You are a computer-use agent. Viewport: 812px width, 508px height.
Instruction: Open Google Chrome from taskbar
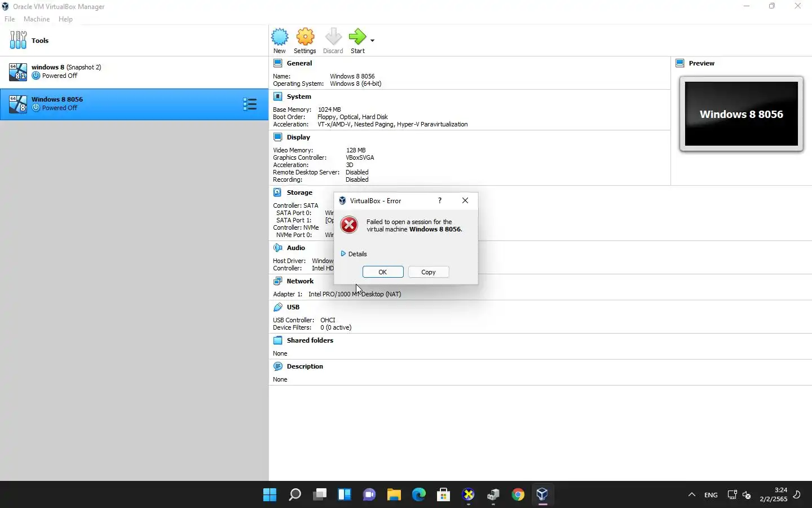click(x=518, y=495)
